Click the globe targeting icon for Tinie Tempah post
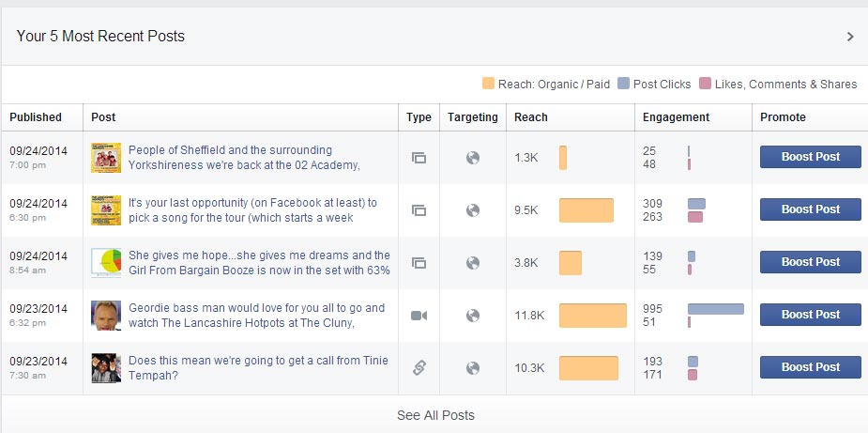This screenshot has height=433, width=868. [473, 368]
